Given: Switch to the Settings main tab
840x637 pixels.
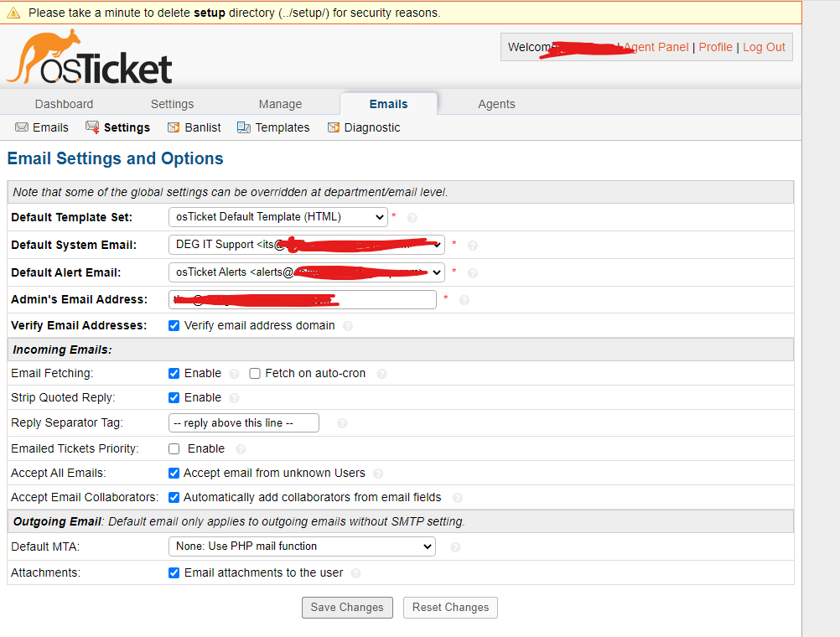Looking at the screenshot, I should (172, 104).
